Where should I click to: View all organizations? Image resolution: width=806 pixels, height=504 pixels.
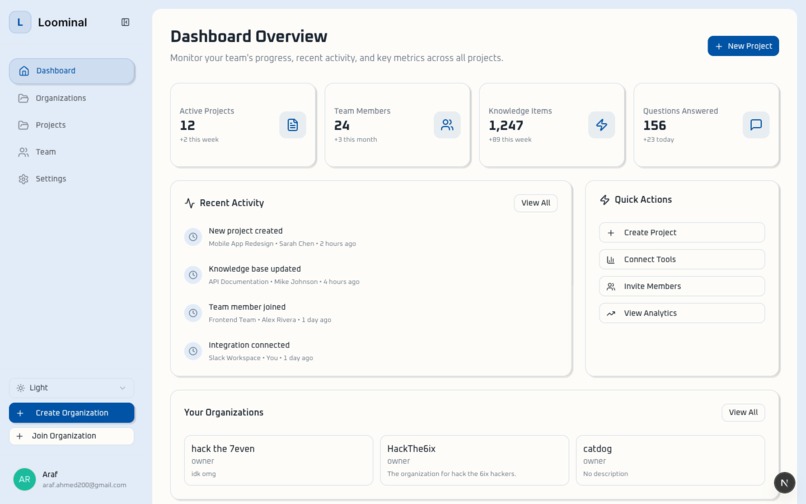click(x=743, y=412)
